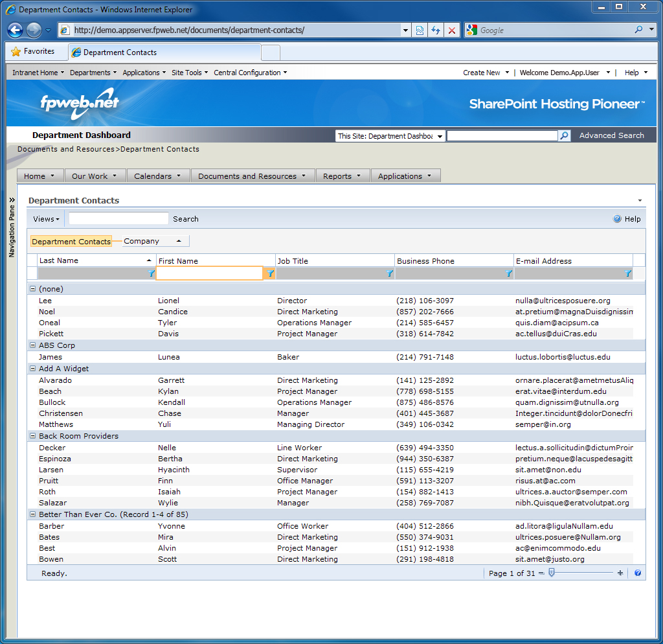Click the Job Title column filter icon
Viewport: 663px width, 644px height.
390,274
